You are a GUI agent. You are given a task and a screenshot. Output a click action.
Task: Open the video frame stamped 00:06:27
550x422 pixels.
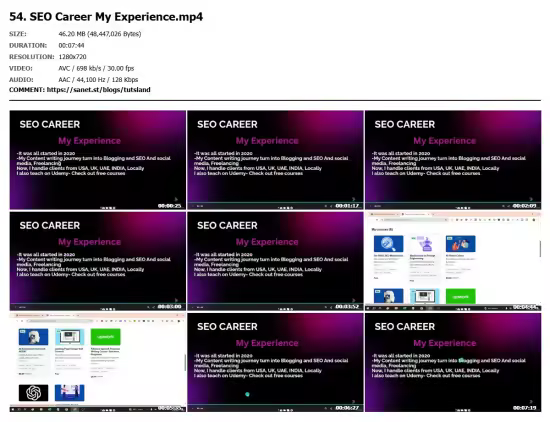275,362
